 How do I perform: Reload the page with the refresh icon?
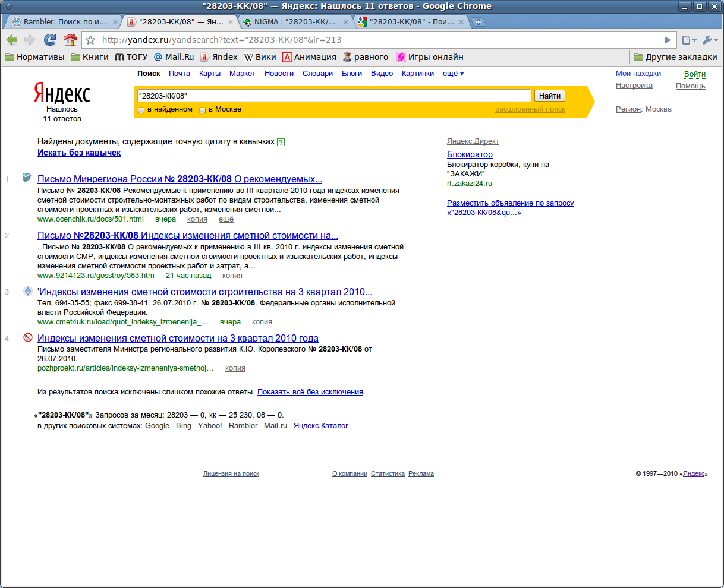point(50,40)
